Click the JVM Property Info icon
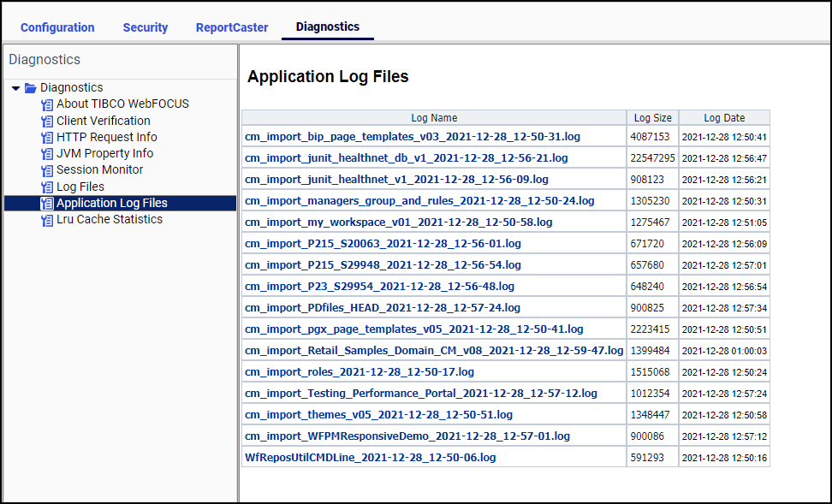 [x=48, y=153]
